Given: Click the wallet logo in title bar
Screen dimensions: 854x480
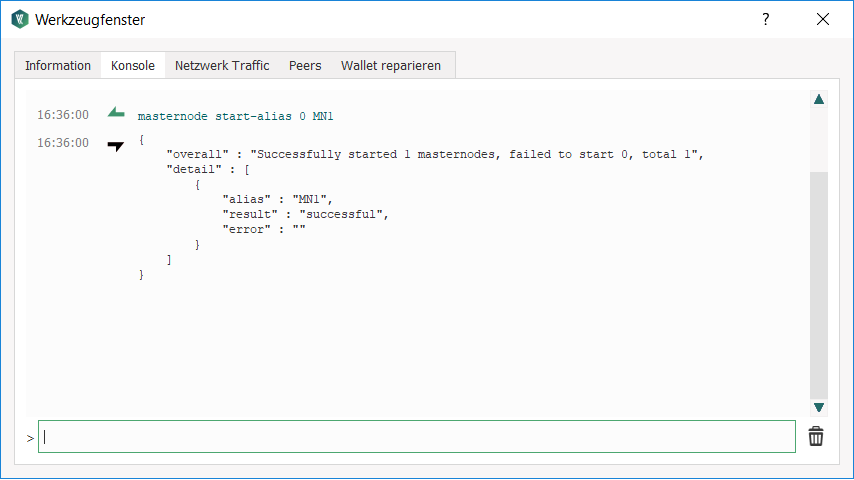Looking at the screenshot, I should (19, 19).
